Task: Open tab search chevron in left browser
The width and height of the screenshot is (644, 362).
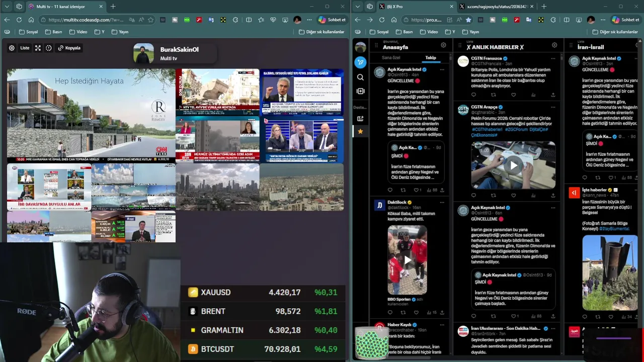Action: [7, 7]
